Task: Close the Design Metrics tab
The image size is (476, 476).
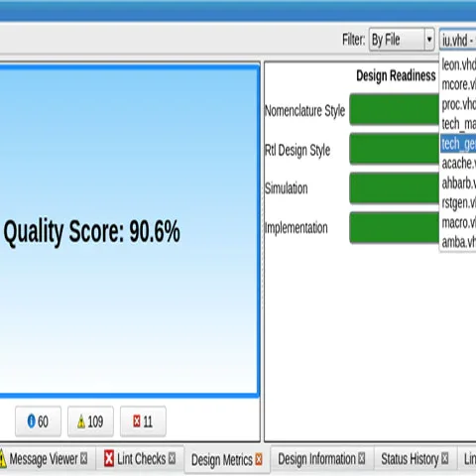Action: click(x=259, y=459)
